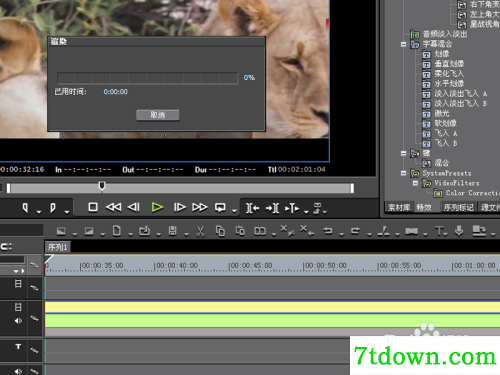This screenshot has width=500, height=375.
Task: Open dropdown arrow beside Save Project icon
Action: point(186,235)
